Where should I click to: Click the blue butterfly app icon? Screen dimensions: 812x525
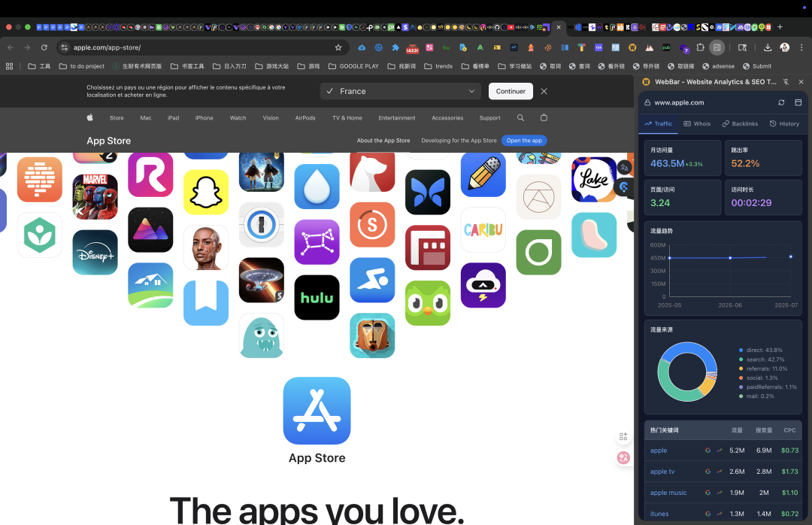coord(428,193)
